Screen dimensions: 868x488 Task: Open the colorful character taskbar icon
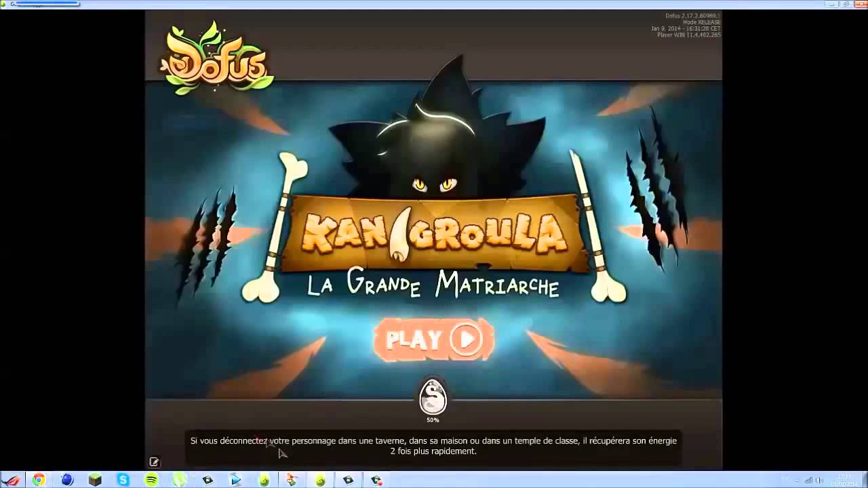click(292, 480)
